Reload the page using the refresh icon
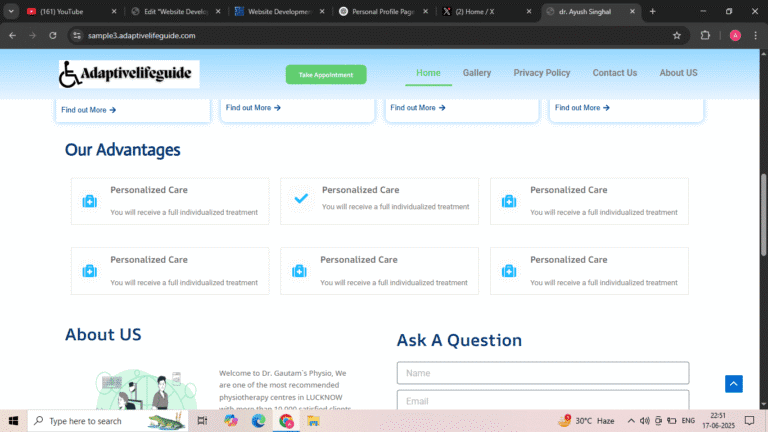The image size is (768, 432). [x=51, y=35]
